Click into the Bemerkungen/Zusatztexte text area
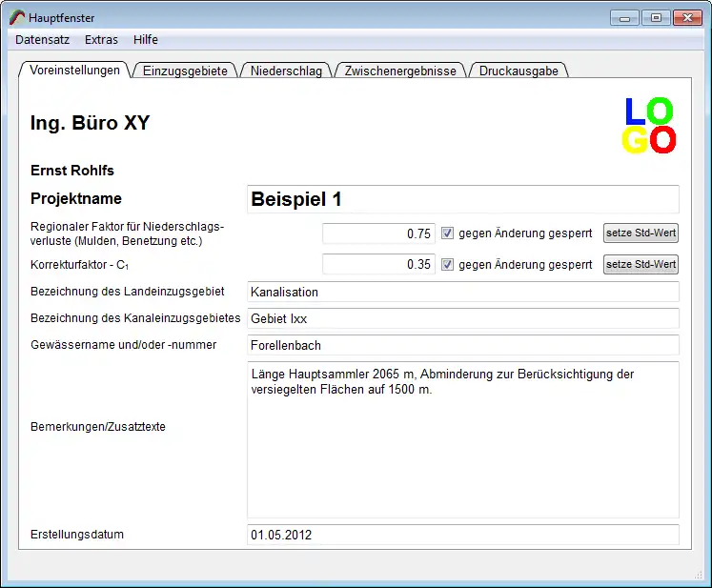 point(462,440)
